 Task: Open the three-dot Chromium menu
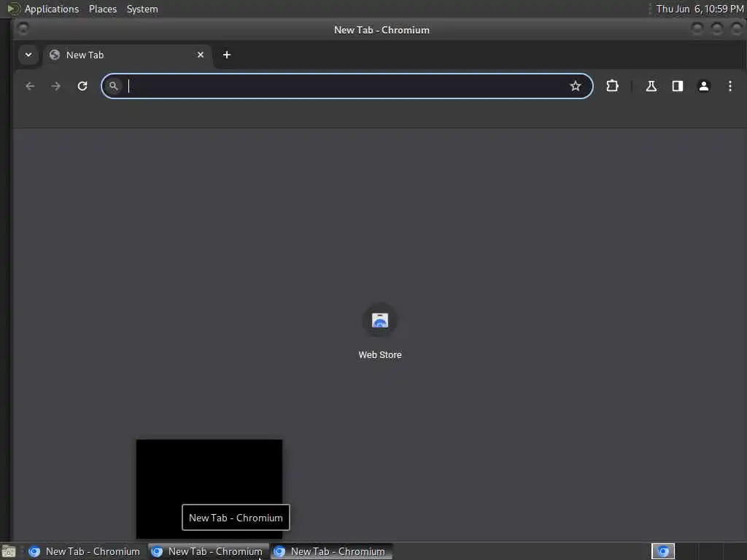729,86
